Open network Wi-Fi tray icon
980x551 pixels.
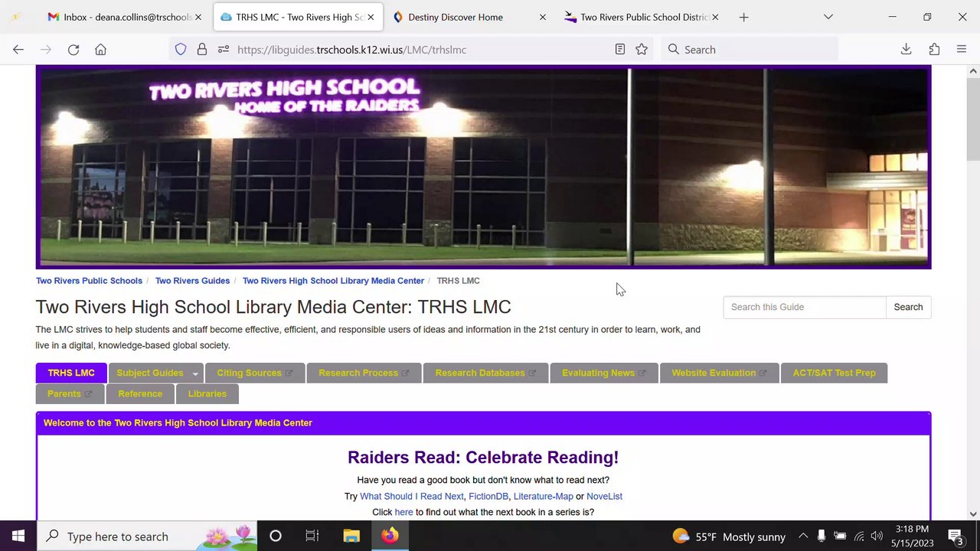pyautogui.click(x=859, y=536)
